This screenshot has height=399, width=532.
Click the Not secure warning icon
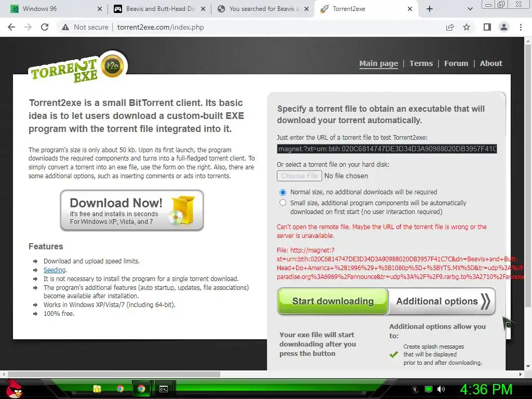point(65,27)
